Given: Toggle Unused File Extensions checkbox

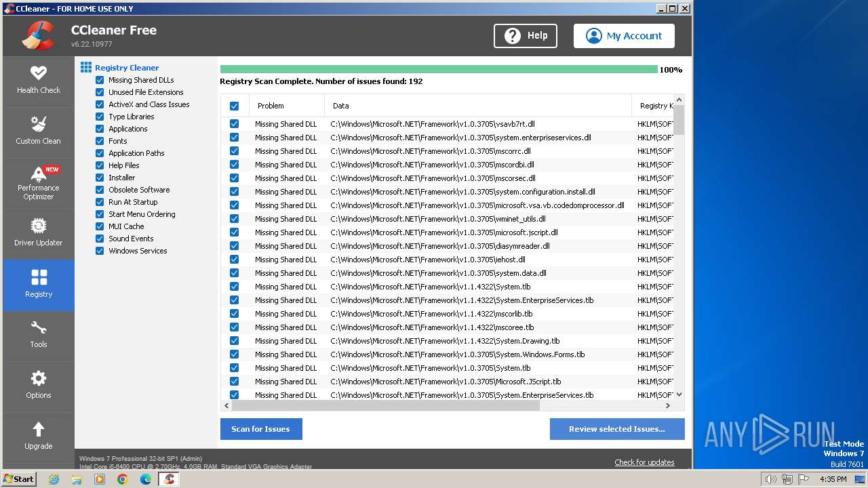Looking at the screenshot, I should tap(100, 92).
